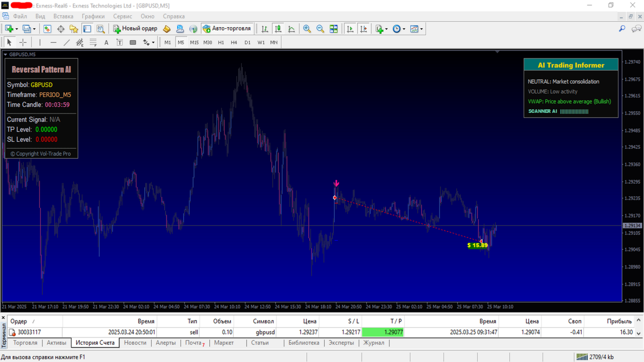This screenshot has width=644, height=362.
Task: Expand the indicators list dropdown arrow
Action: pos(386,29)
